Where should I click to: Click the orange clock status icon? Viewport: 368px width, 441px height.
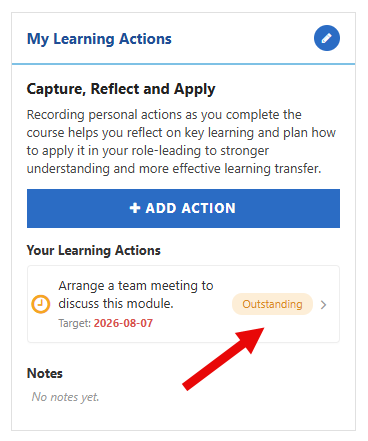pos(41,304)
